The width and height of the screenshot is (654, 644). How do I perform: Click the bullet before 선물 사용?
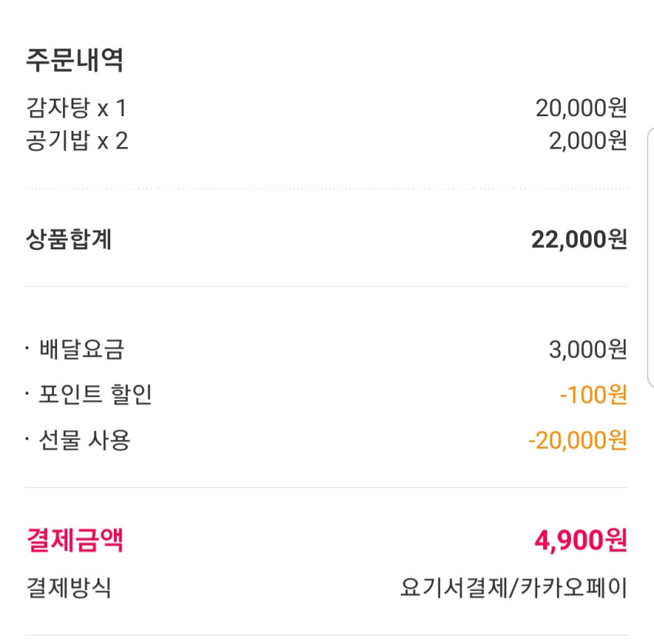coord(27,439)
